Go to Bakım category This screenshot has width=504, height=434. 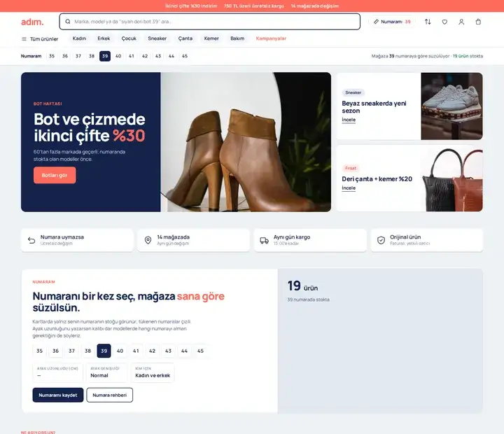[x=237, y=38]
